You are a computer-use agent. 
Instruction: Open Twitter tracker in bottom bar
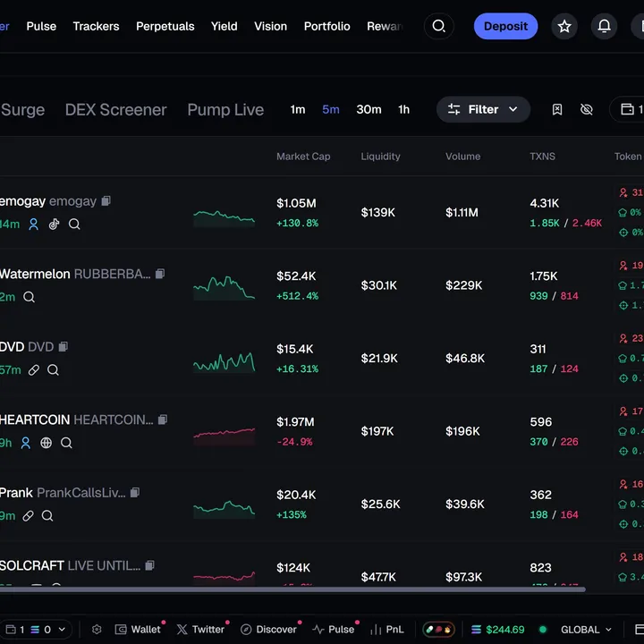point(200,630)
